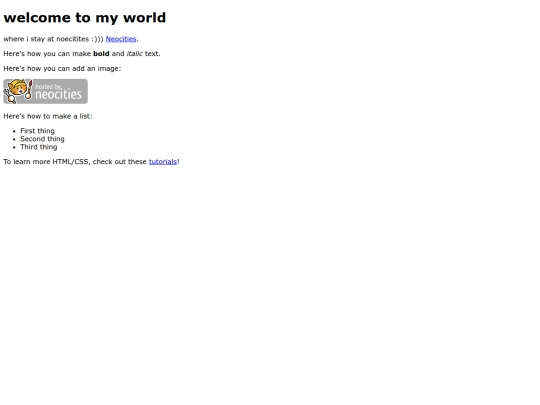540x405 pixels.
Task: Click the italic word 'italic'
Action: [x=135, y=54]
